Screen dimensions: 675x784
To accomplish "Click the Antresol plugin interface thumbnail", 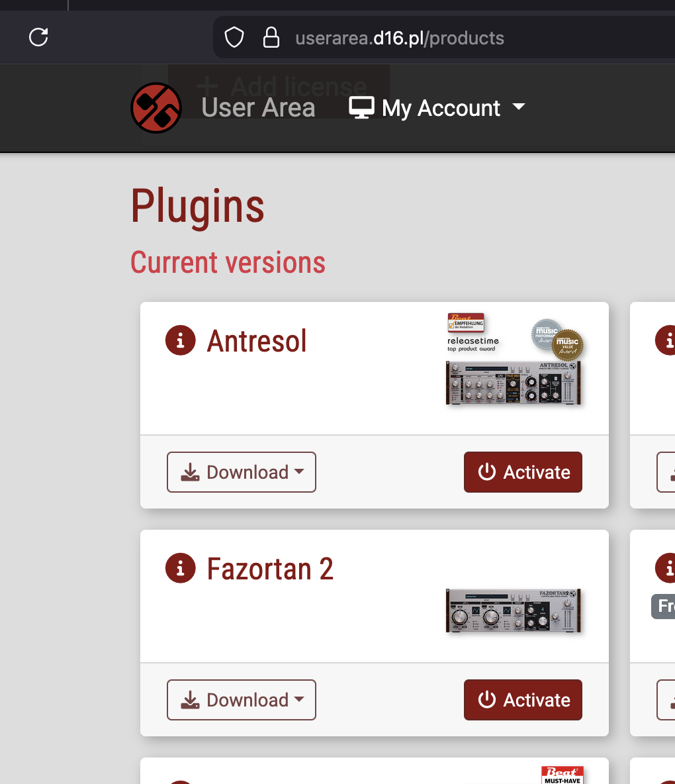I will [514, 383].
